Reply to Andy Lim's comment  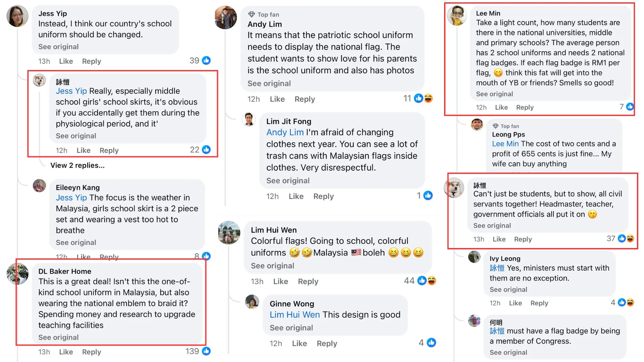[x=305, y=99]
